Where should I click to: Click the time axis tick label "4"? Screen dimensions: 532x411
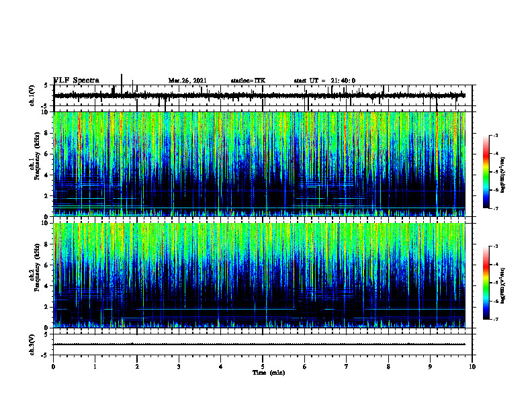click(220, 367)
